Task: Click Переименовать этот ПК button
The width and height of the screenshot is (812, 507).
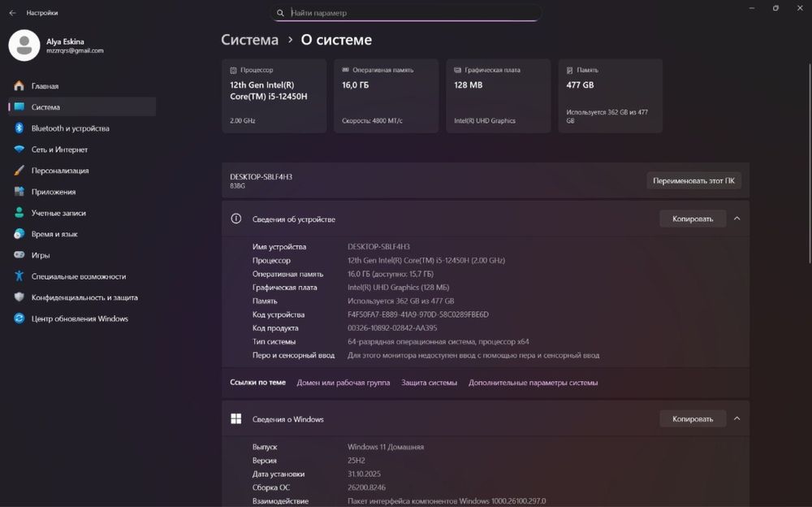Action: 693,181
